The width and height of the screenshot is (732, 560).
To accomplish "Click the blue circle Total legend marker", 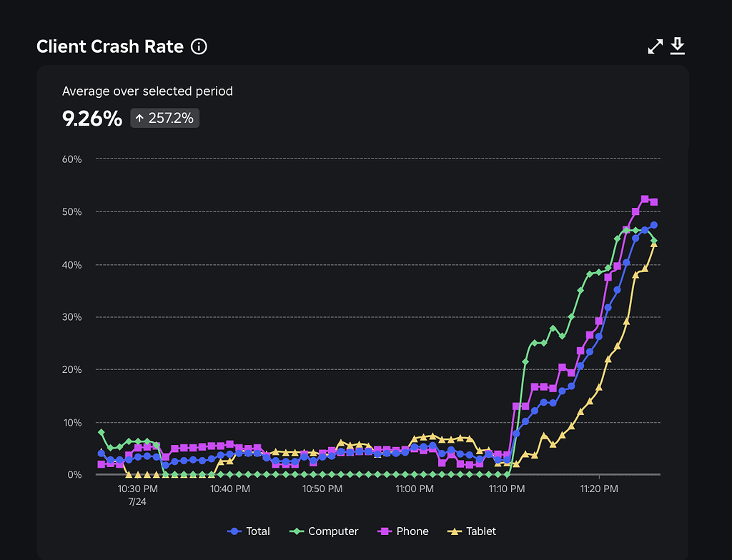I will pyautogui.click(x=235, y=531).
